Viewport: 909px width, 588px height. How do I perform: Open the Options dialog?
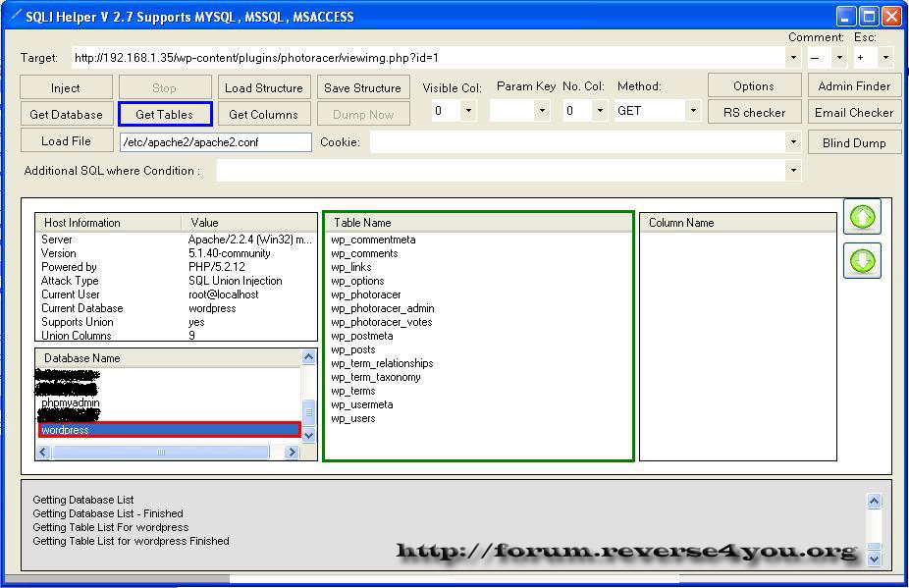pos(754,85)
